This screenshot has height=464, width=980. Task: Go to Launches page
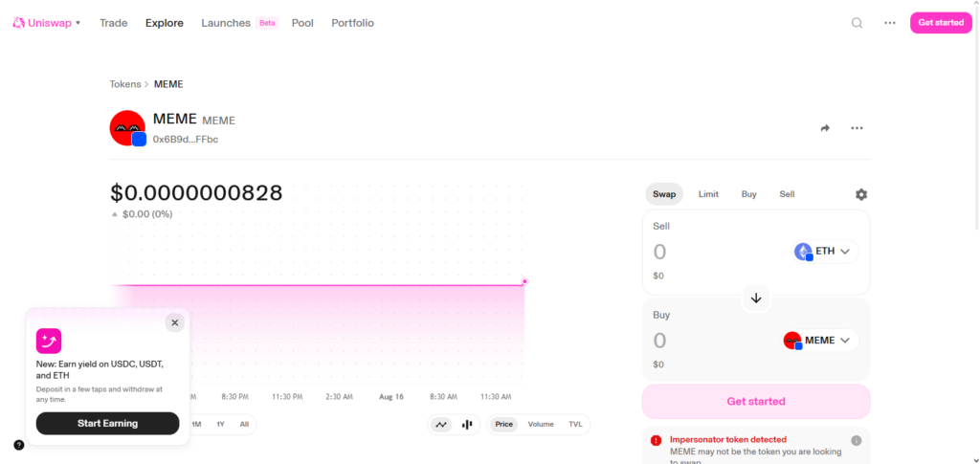click(226, 23)
